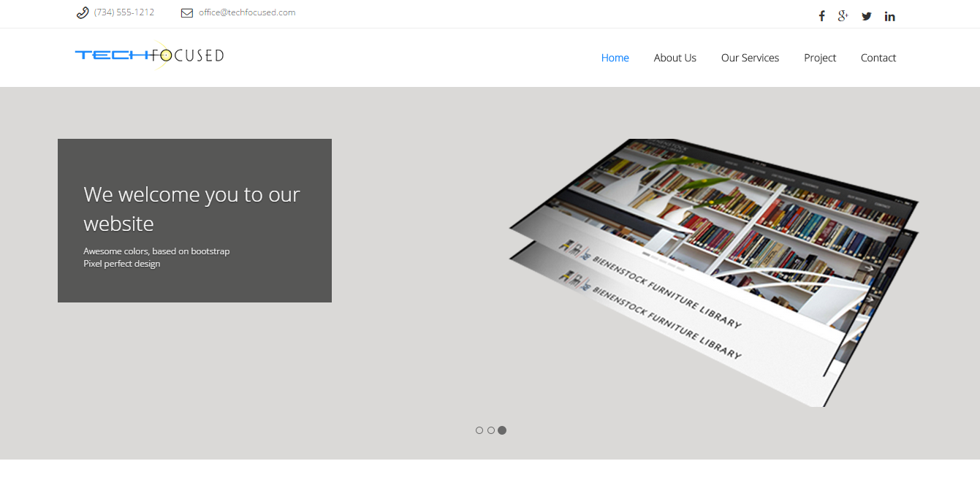Open the Twitter social link
Image resolution: width=980 pixels, height=480 pixels.
[x=867, y=16]
